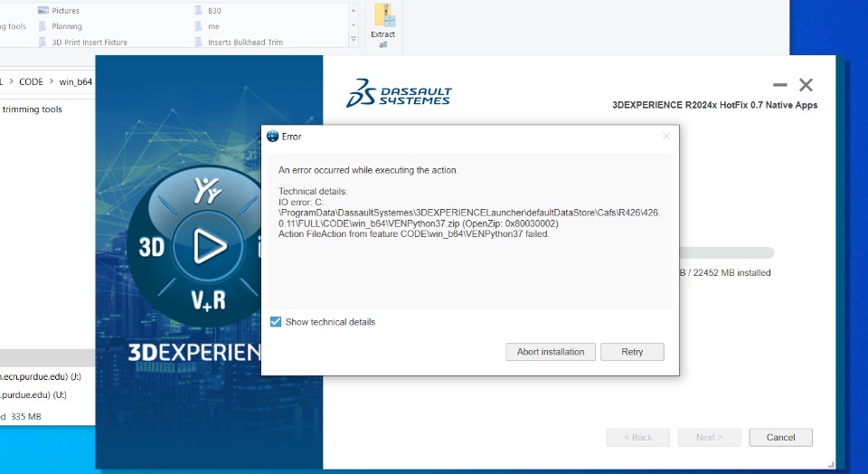Click the top compass quadrant person icon
The image size is (868, 474).
coord(208,191)
